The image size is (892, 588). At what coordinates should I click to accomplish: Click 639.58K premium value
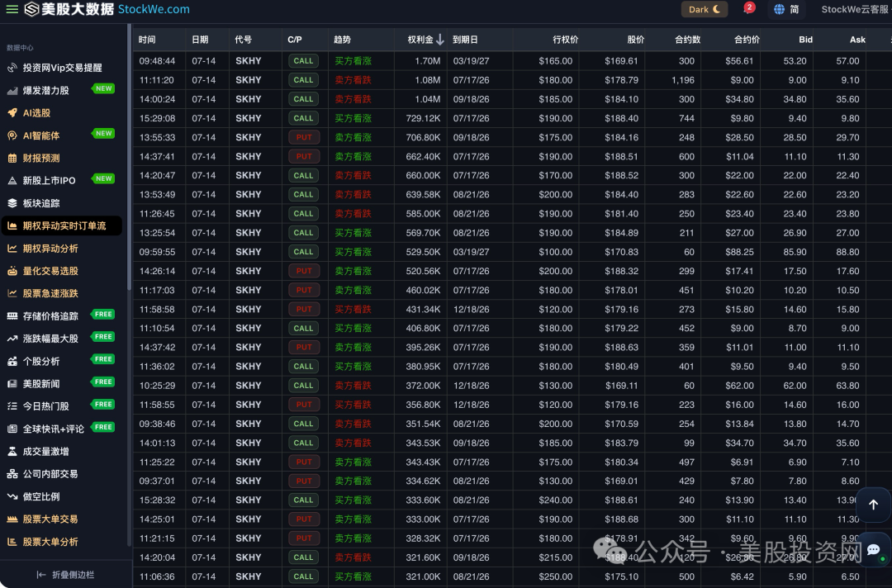[423, 194]
